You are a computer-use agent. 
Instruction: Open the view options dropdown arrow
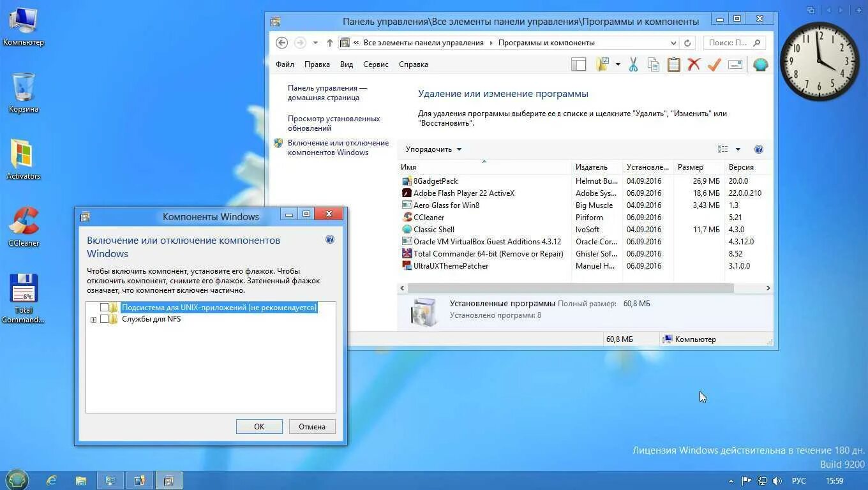pos(738,149)
